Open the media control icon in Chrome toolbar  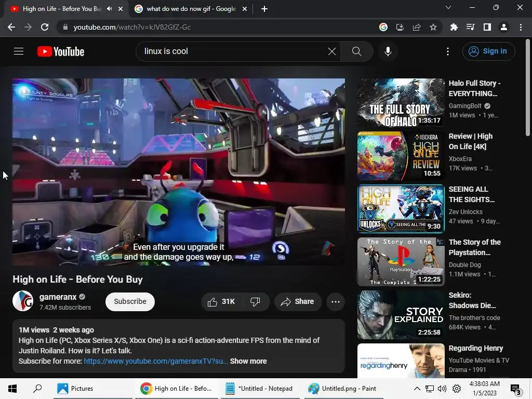click(470, 27)
